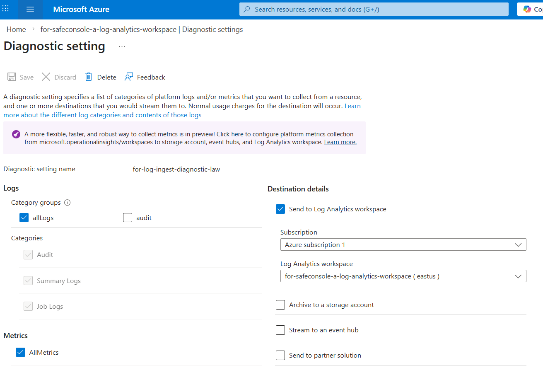
Task: Open the Log Analytics workspace dropdown
Action: (x=403, y=276)
